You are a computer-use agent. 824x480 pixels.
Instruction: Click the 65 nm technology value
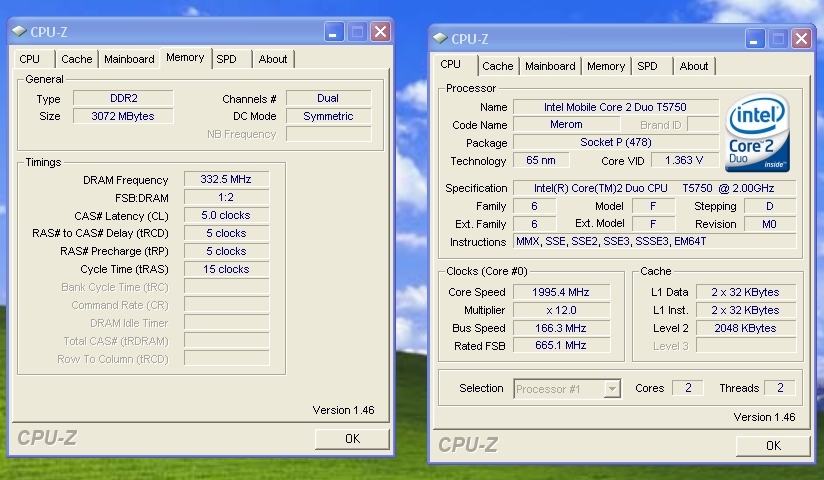541,160
